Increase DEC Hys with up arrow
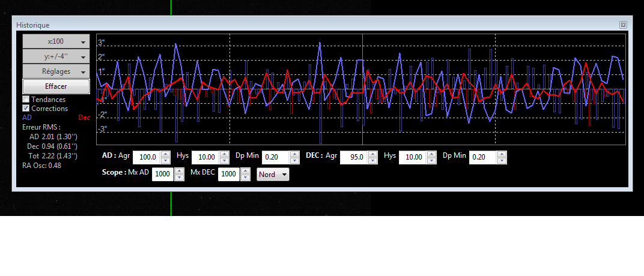Viewport: 644px width, 276px height. click(432, 154)
